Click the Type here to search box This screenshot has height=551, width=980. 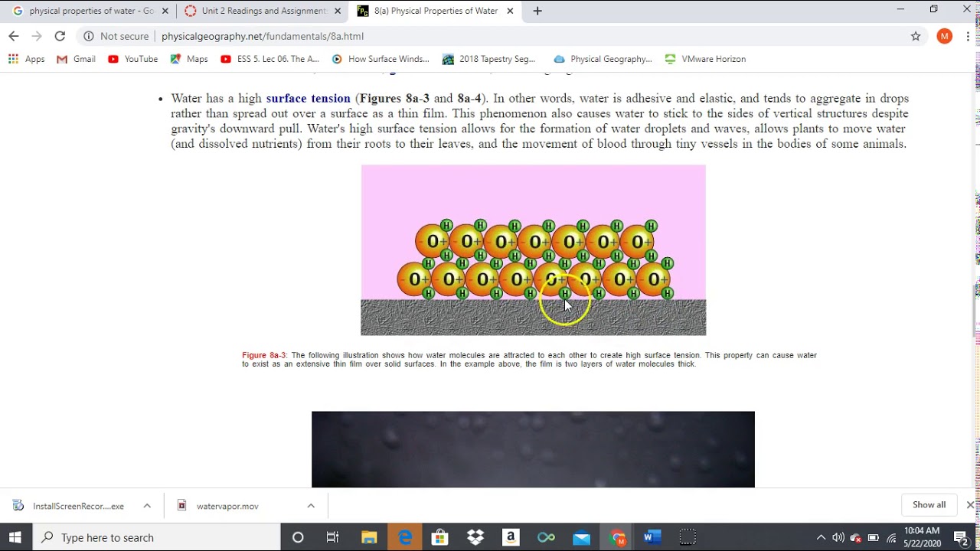[x=157, y=537]
